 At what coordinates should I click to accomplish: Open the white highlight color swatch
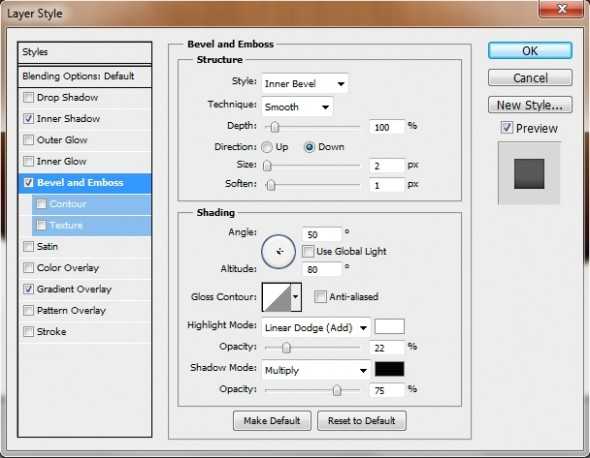tap(389, 326)
